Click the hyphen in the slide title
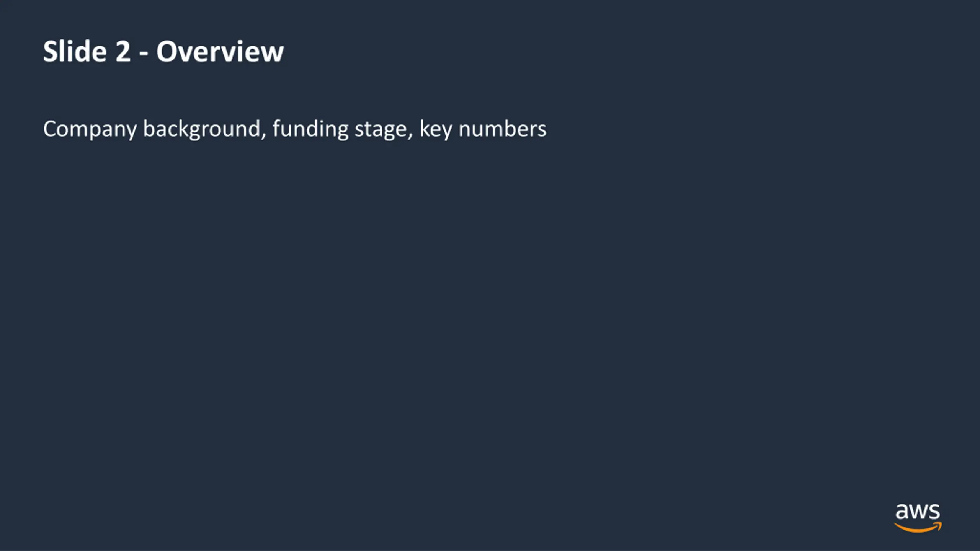This screenshot has height=551, width=980. tap(144, 54)
